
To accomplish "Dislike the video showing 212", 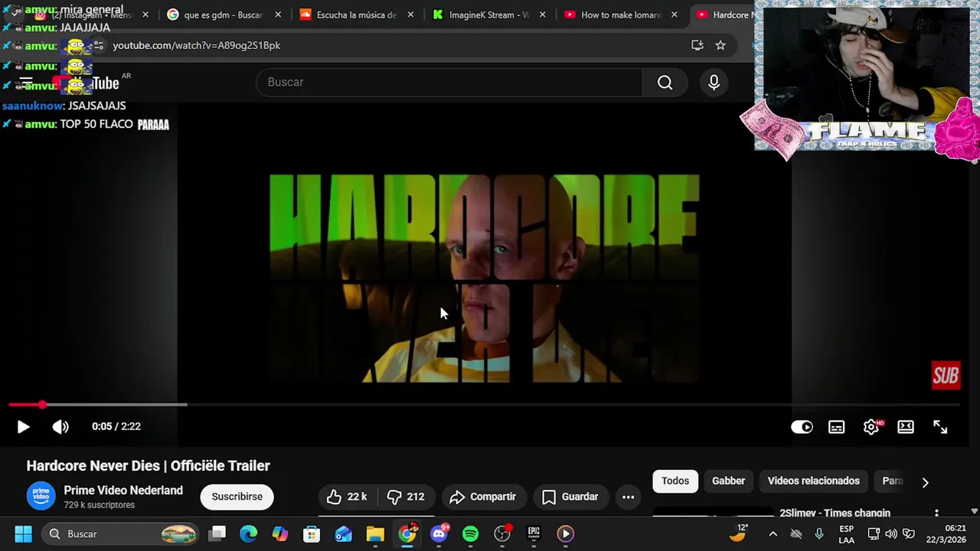I will 406,497.
